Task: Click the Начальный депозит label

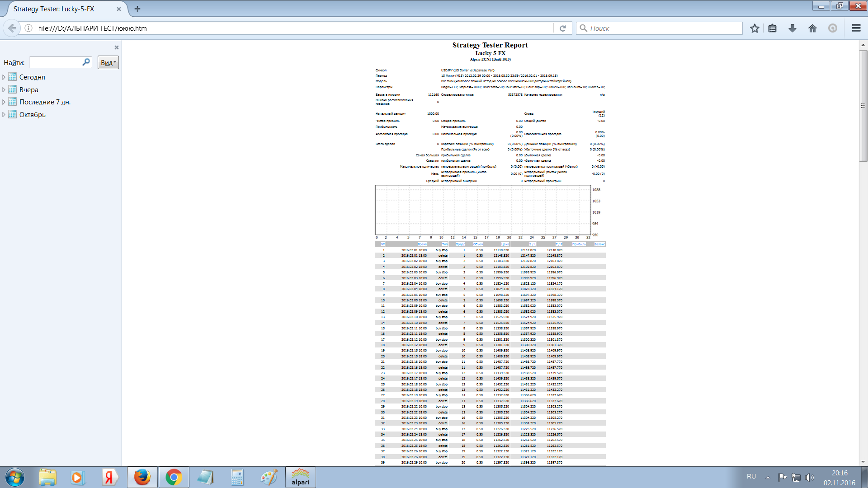Action: click(x=391, y=114)
